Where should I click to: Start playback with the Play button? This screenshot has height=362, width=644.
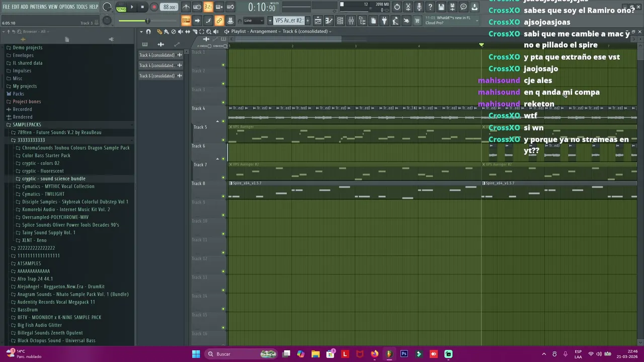tap(132, 7)
